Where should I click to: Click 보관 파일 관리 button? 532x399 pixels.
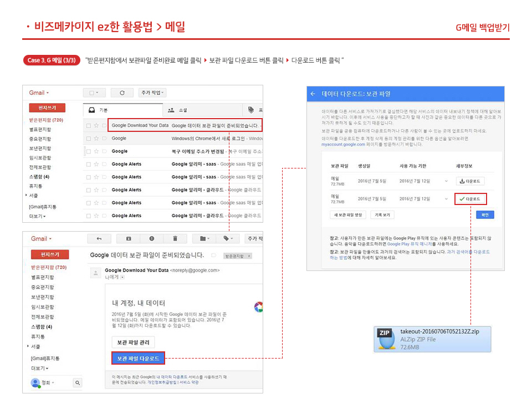133,342
